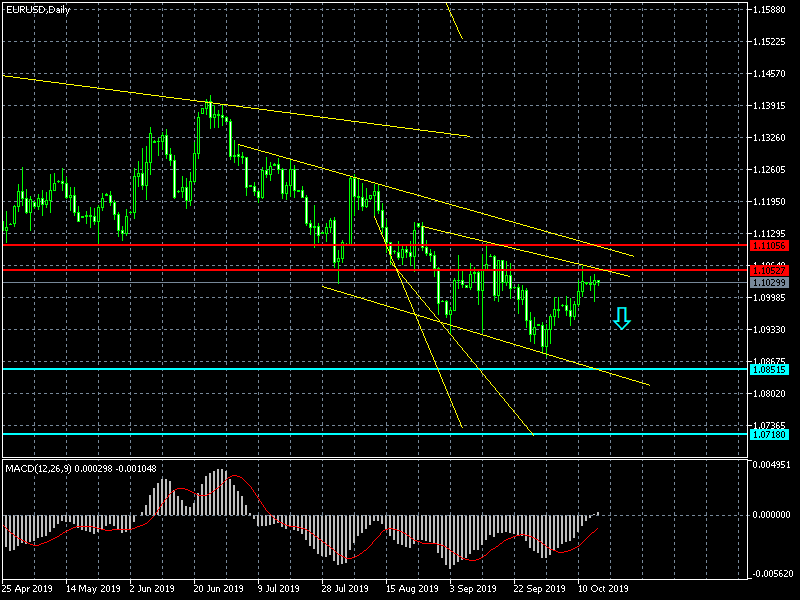Viewport: 800px width, 600px height.
Task: Click the 1.09330 price scale label
Action: click(x=769, y=330)
